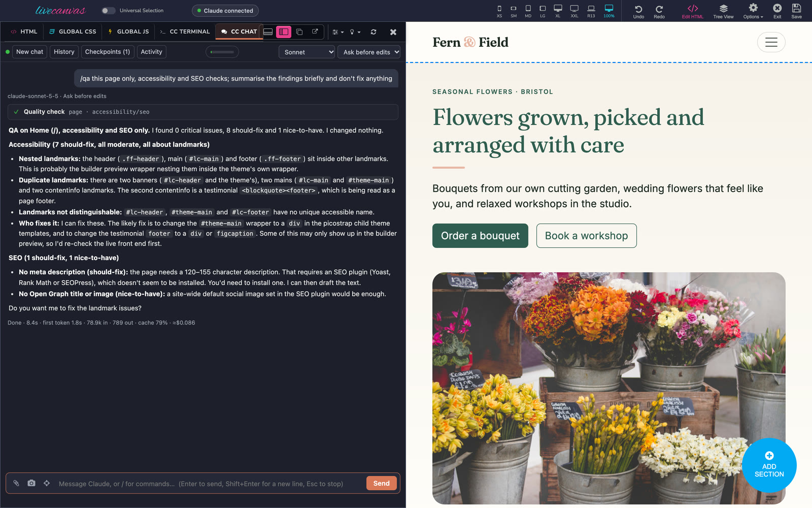Redo the last undone change
This screenshot has width=812, height=508.
(x=659, y=11)
